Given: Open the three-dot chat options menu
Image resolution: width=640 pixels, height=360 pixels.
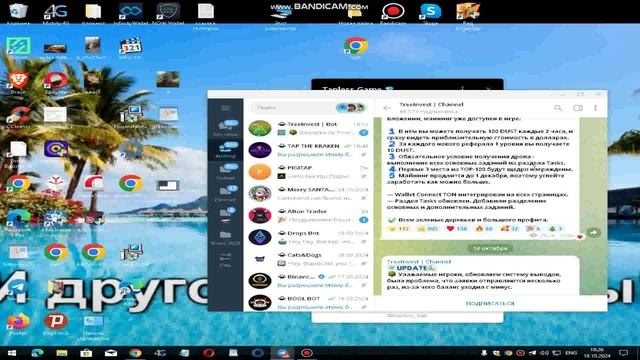Looking at the screenshot, I should coord(596,108).
